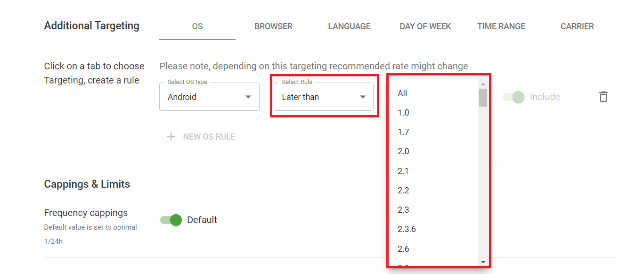Go to the Day of Week tab

coord(425,26)
